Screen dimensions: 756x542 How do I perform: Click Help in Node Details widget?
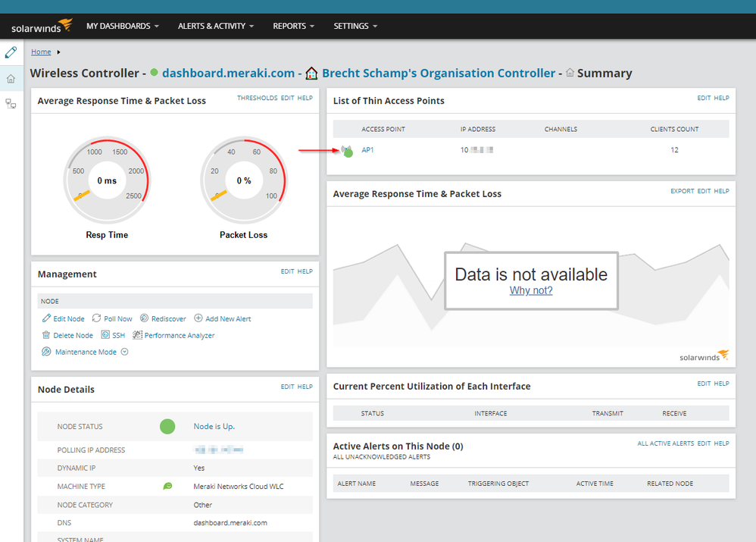(x=305, y=387)
